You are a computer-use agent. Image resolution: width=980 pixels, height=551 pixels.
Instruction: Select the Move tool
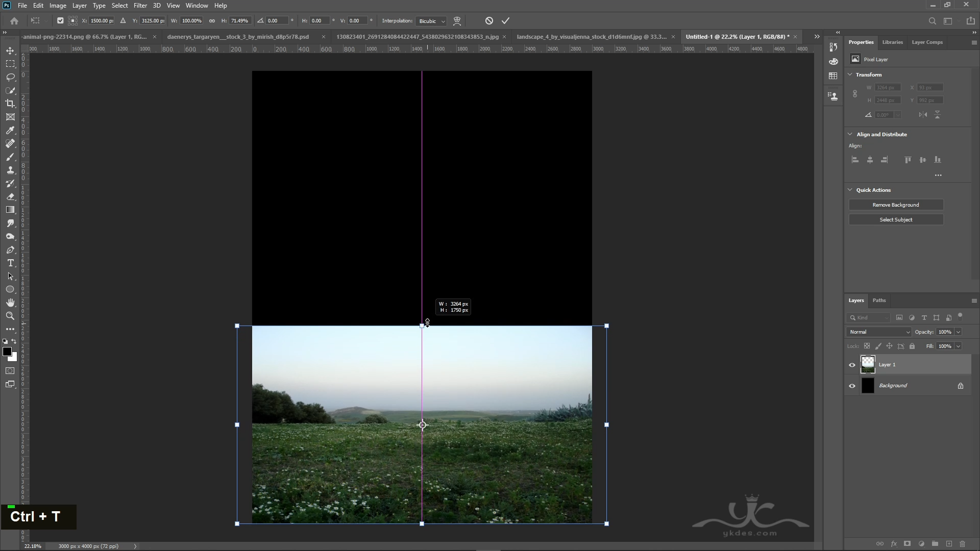[x=10, y=51]
